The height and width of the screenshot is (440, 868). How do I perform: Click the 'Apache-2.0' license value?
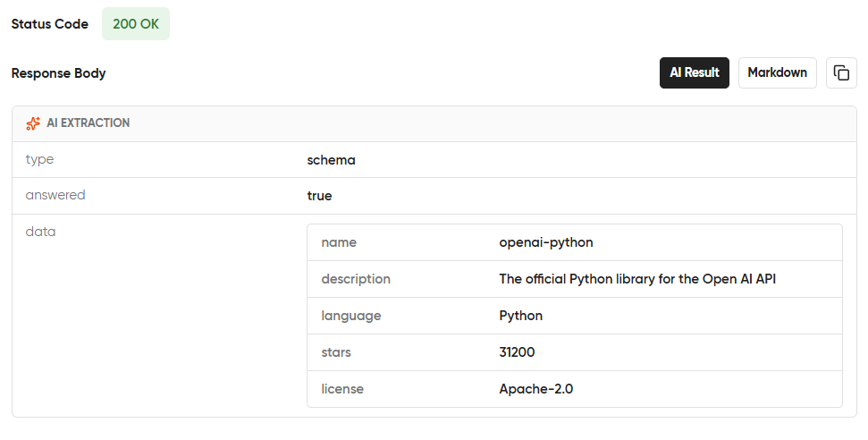coord(535,389)
